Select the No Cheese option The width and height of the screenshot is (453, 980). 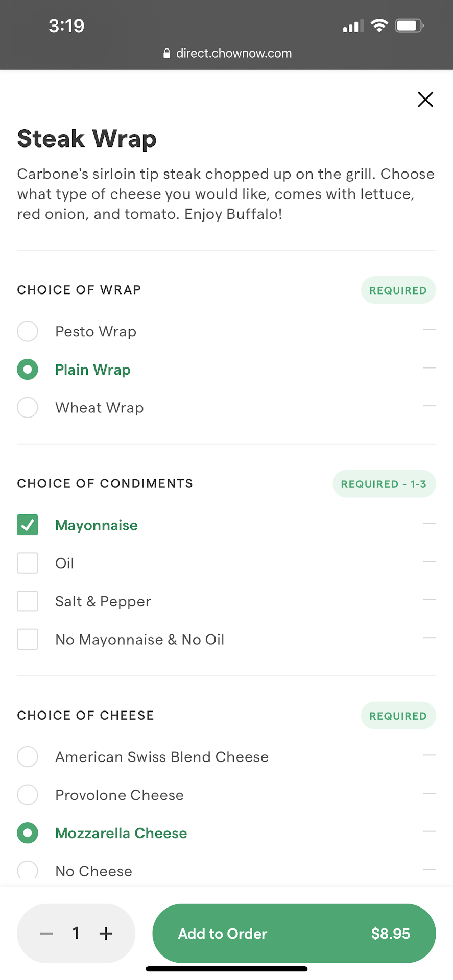(x=28, y=871)
